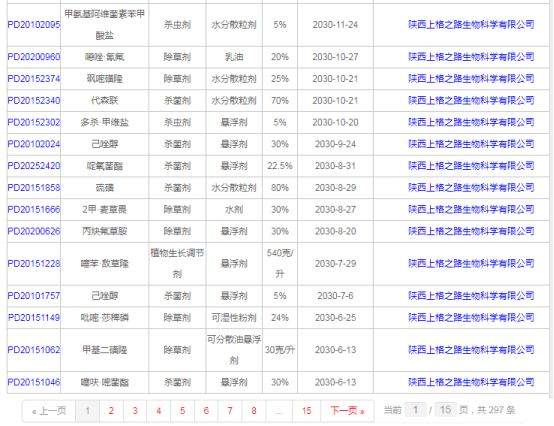
Task: Open registration PD20252420 link
Action: [34, 166]
